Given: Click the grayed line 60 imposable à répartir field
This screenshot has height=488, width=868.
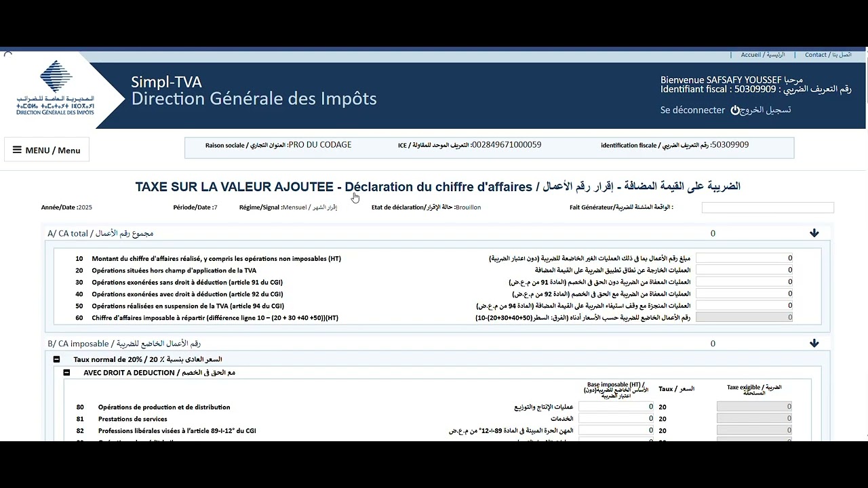Looking at the screenshot, I should (744, 317).
